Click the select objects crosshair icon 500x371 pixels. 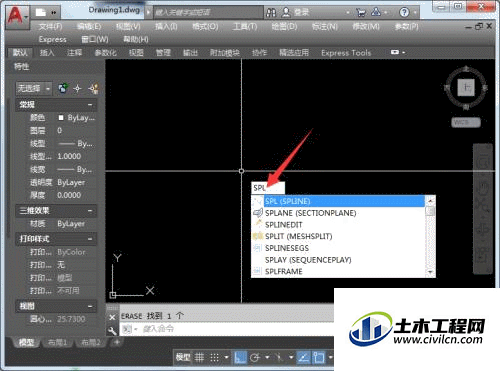tap(77, 88)
